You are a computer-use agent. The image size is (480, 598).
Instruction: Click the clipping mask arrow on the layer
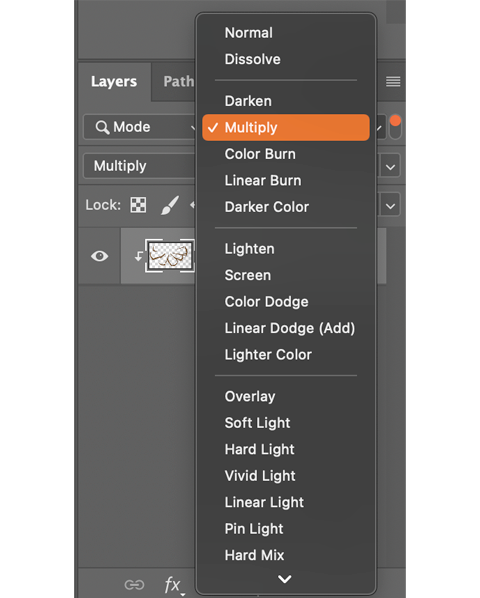coord(139,256)
